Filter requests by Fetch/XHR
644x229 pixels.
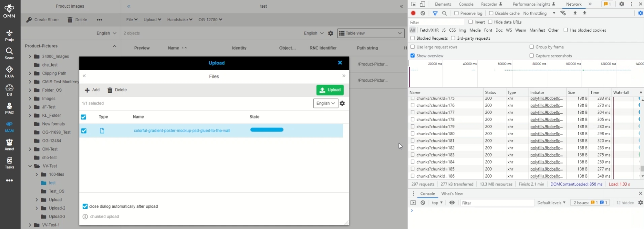429,30
